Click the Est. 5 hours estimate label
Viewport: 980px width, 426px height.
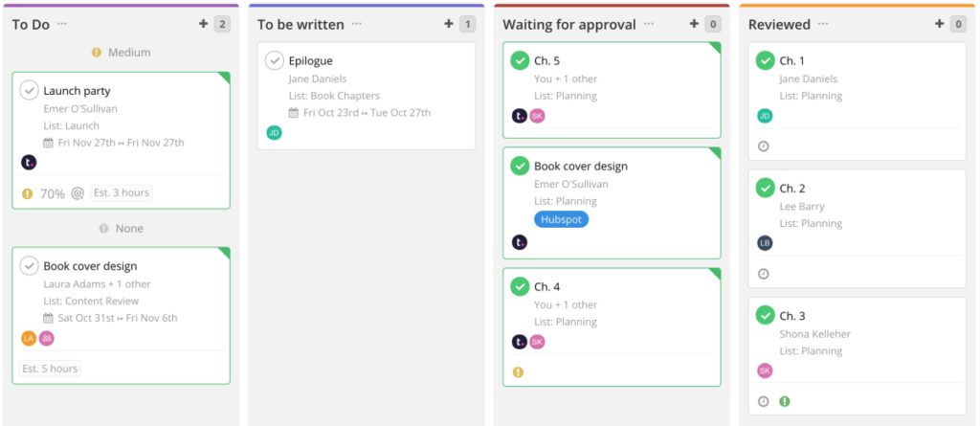pos(51,369)
